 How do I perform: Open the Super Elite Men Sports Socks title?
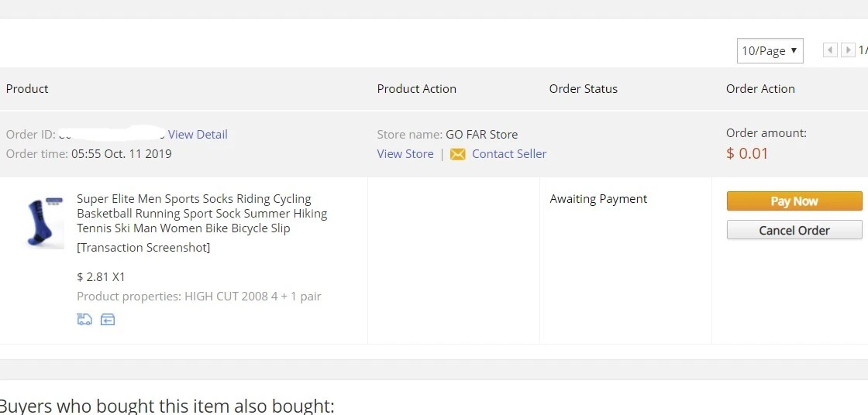point(202,213)
